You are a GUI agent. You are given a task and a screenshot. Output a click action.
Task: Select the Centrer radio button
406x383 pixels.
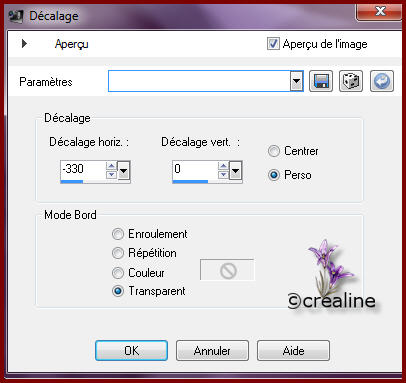point(274,151)
